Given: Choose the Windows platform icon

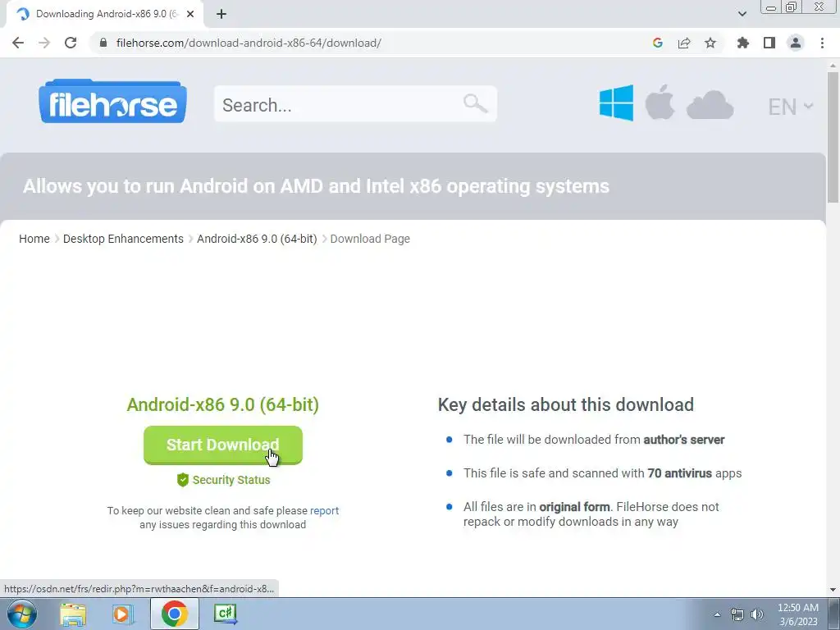Looking at the screenshot, I should click(616, 103).
